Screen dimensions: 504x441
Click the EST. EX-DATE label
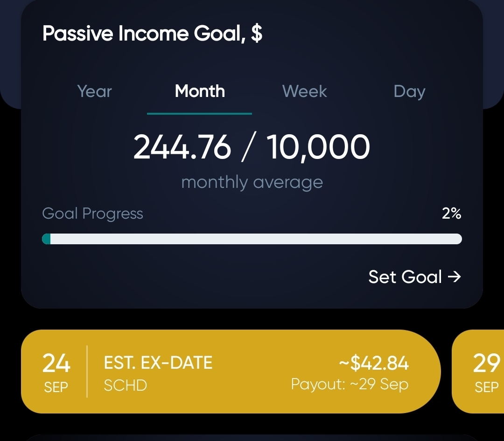point(158,363)
